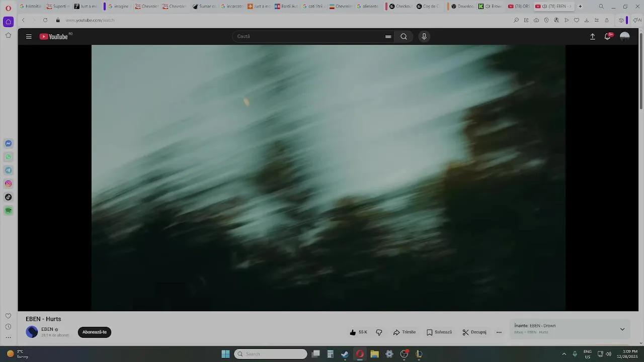This screenshot has width=644, height=362.
Task: Open YouTube notifications bell
Action: [x=608, y=36]
